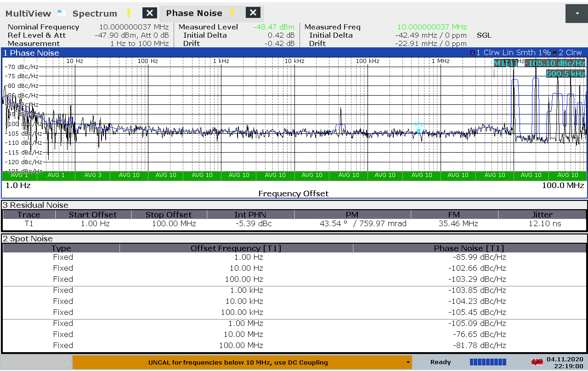Image resolution: width=588 pixels, height=371 pixels.
Task: Click the marker value -105.10 dBc/Hz
Action: [555, 63]
